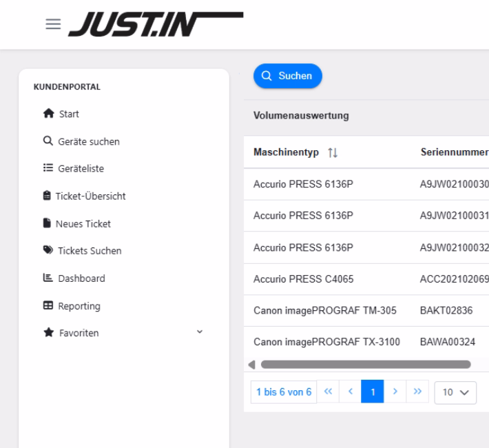Click the Accurio PRESS C4065 cell
Screen dimensions: 489x448
point(304,278)
